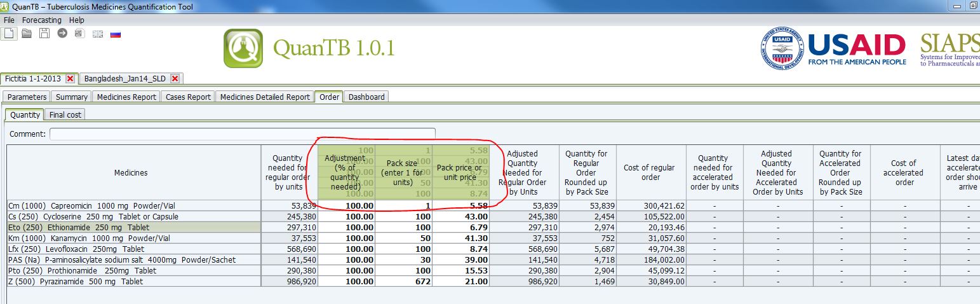Viewport: 980px width, 304px height.
Task: Select Eto (250) Ethionamide row
Action: 134,227
